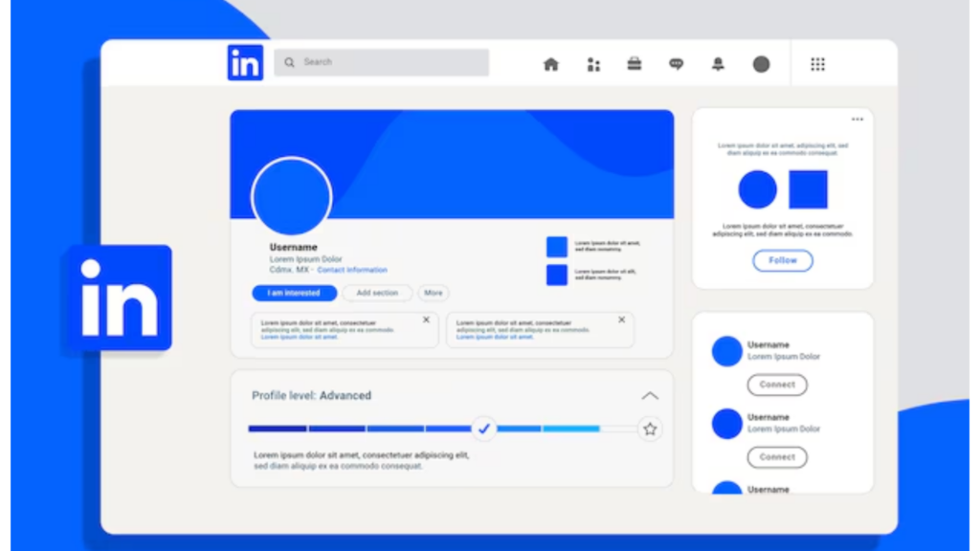
Task: Open the Jobs briefcase section
Action: click(635, 63)
